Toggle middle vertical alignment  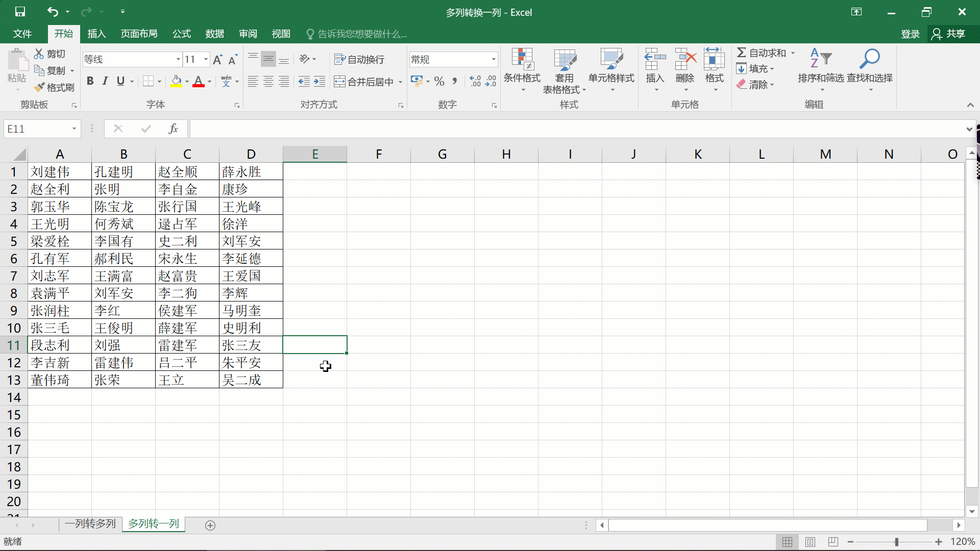tap(268, 59)
